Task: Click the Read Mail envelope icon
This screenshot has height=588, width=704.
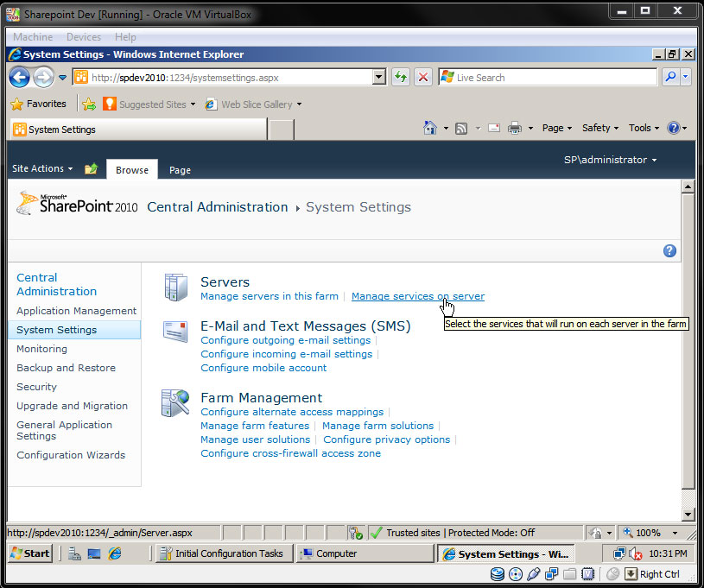Action: point(494,129)
